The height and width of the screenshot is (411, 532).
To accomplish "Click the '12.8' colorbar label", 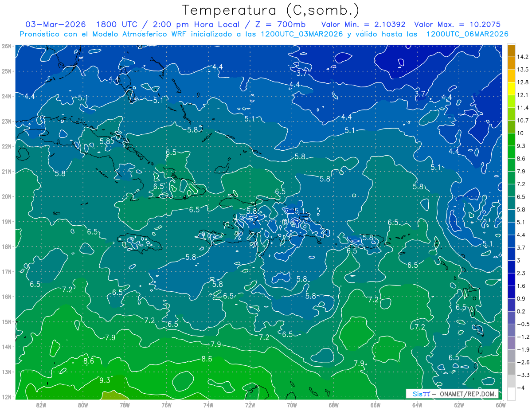I will point(523,82).
